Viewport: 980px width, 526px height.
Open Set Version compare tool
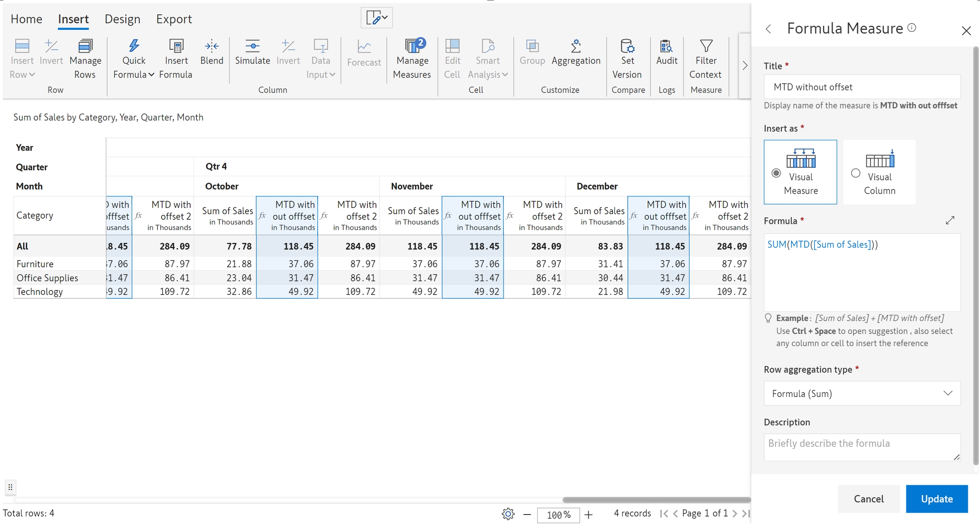pos(627,46)
